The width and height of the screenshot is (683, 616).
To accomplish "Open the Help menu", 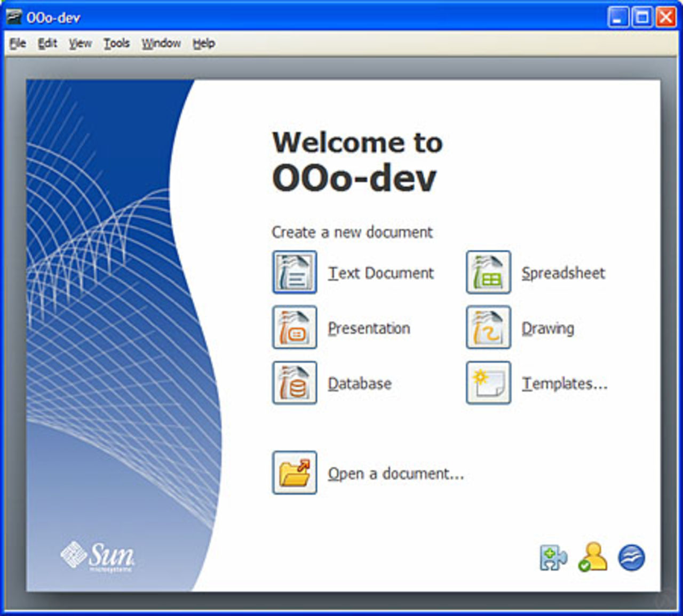I will [x=204, y=43].
